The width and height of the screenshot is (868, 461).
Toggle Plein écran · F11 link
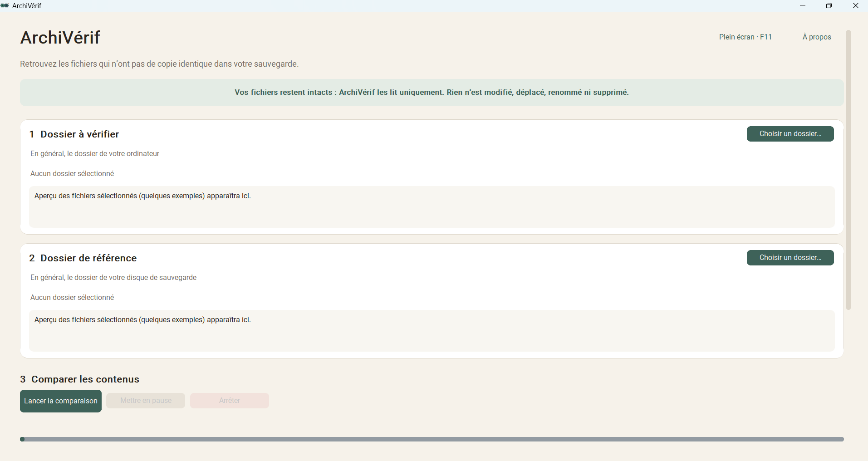coord(745,37)
